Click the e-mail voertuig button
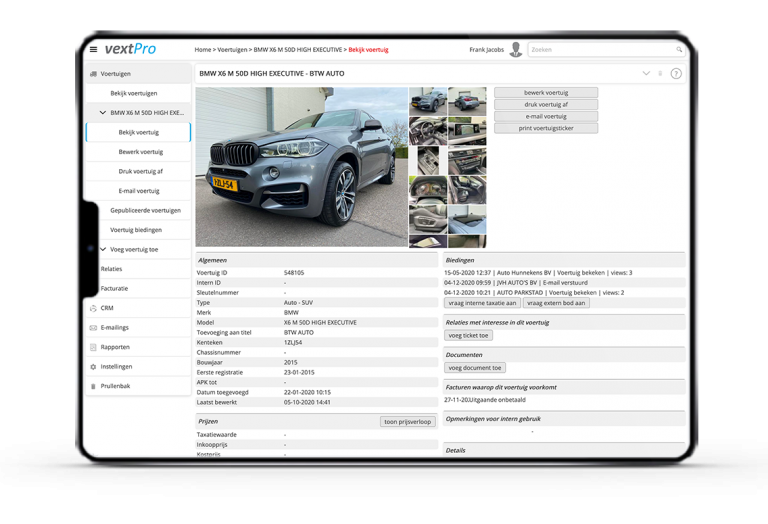This screenshot has width=768, height=524. 546,117
